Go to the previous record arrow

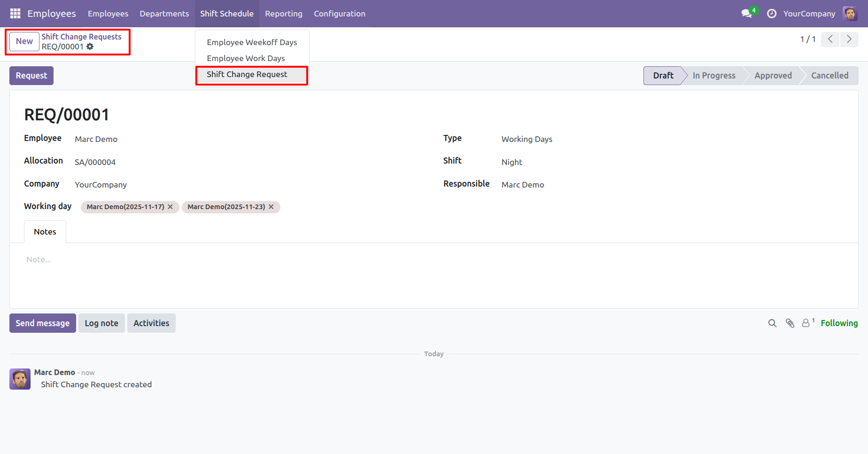(x=830, y=39)
